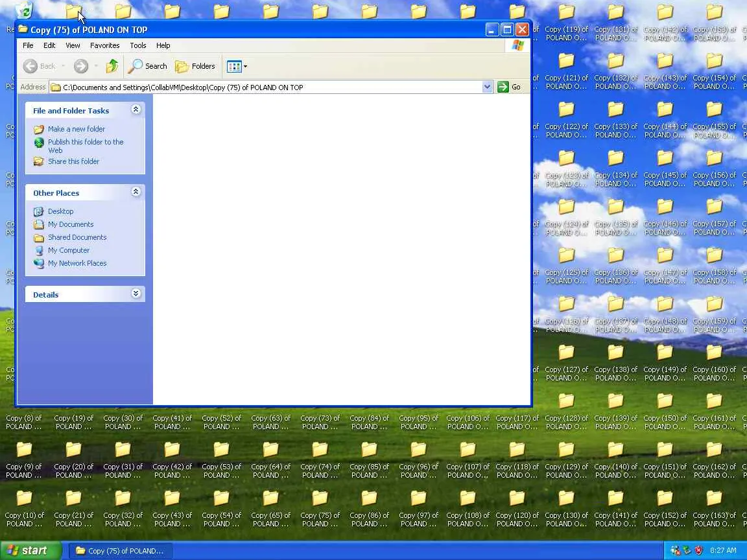Click the Start button
The width and height of the screenshot is (747, 560).
30,550
